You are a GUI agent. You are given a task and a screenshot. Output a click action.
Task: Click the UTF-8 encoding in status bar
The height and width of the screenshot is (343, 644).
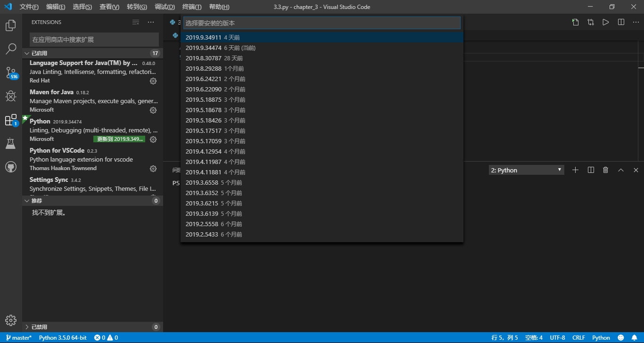[x=557, y=337]
